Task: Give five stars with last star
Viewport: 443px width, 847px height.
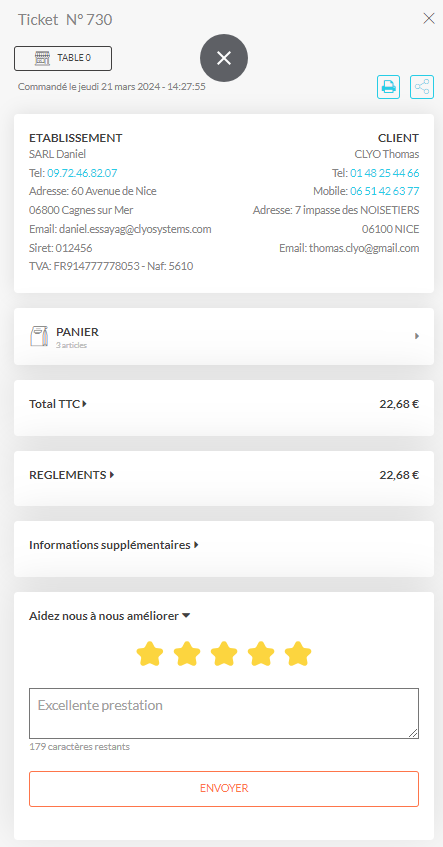Action: pyautogui.click(x=298, y=654)
